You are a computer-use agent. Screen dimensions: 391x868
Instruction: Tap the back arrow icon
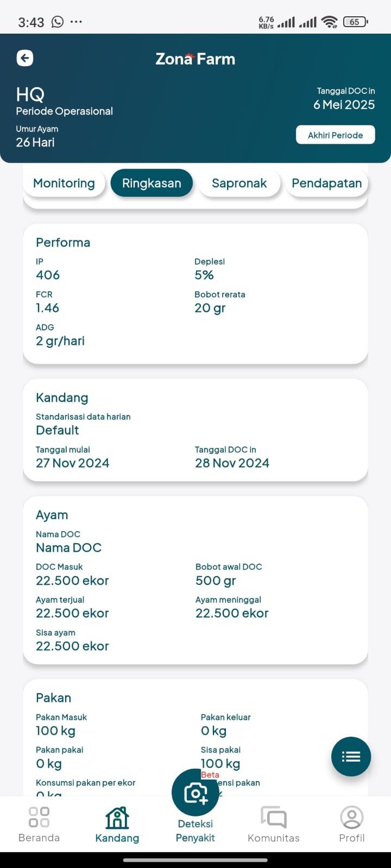[x=25, y=58]
